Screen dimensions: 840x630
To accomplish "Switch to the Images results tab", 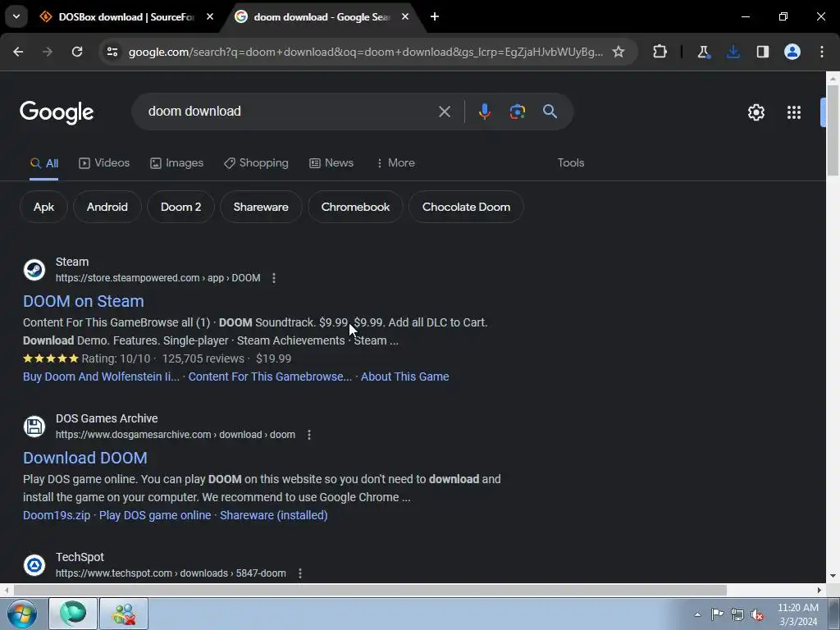I will pyautogui.click(x=177, y=163).
